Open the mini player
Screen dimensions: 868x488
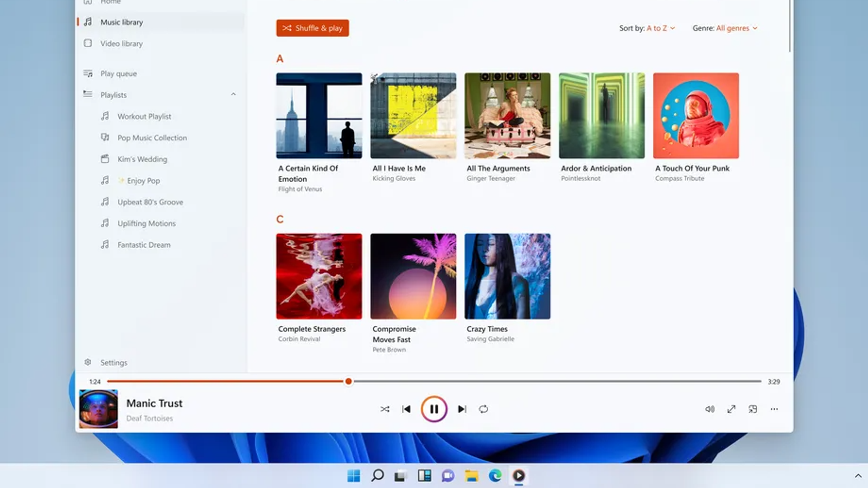[753, 409]
